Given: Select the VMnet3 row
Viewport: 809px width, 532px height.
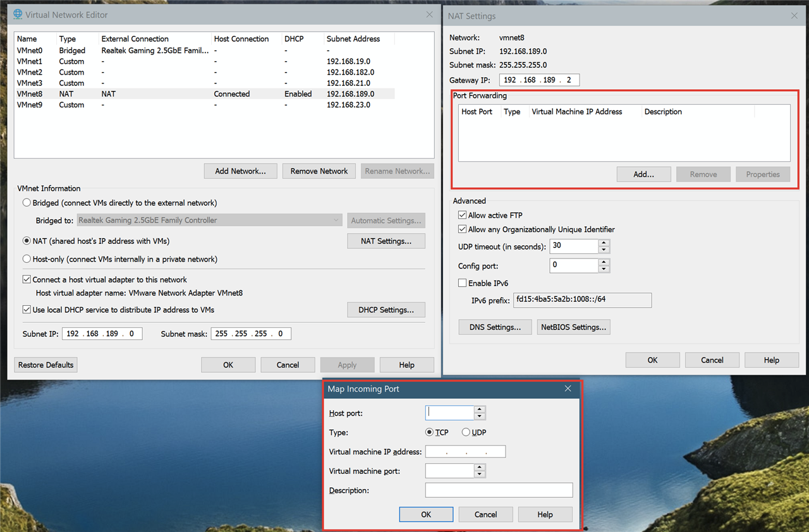Looking at the screenshot, I should coord(205,83).
